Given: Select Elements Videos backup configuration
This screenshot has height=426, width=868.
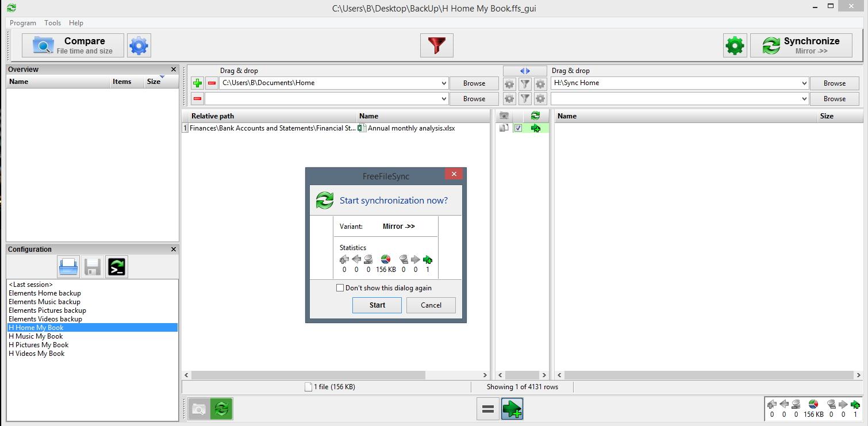Looking at the screenshot, I should pyautogui.click(x=93, y=319).
